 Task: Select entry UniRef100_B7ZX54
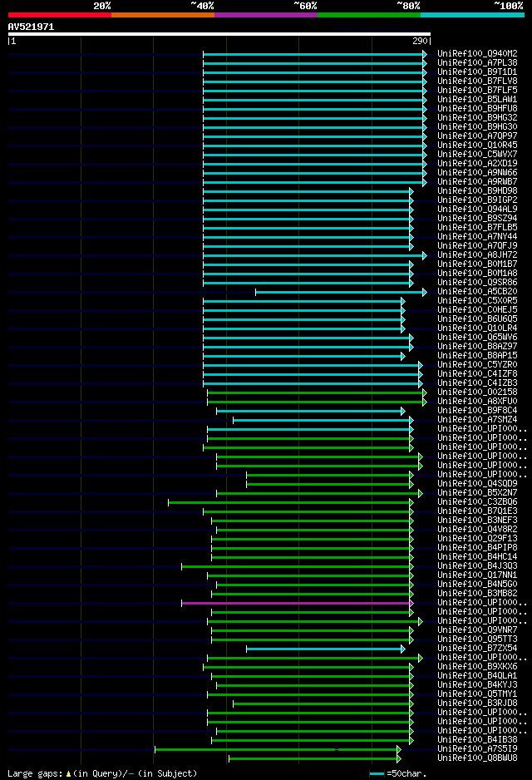pyautogui.click(x=477, y=648)
